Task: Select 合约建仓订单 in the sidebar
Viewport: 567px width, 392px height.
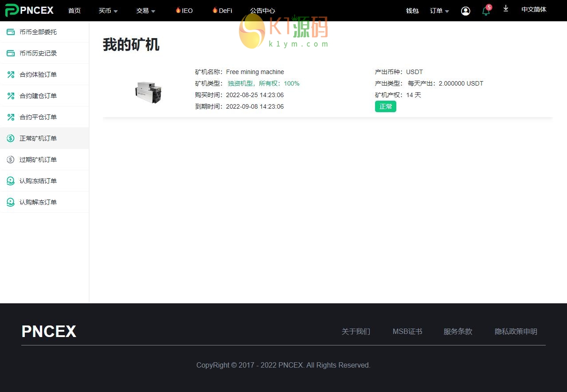Action: pyautogui.click(x=44, y=96)
